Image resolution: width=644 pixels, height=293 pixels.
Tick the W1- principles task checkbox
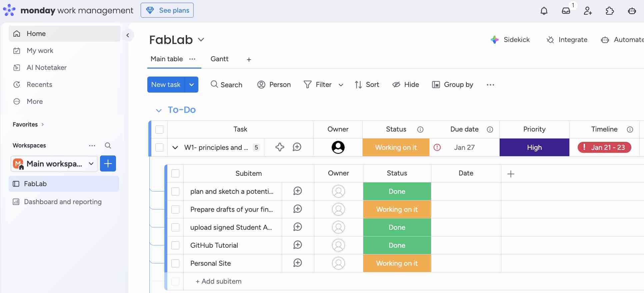(x=159, y=147)
